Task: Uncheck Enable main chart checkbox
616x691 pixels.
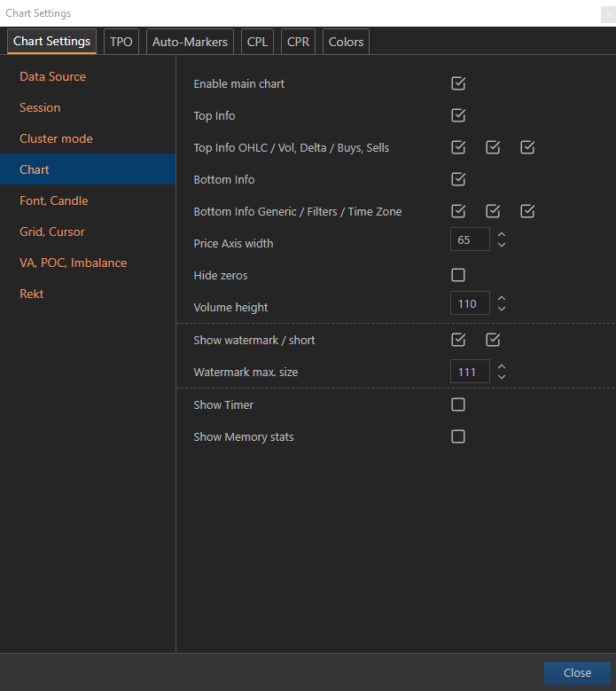Action: tap(458, 83)
